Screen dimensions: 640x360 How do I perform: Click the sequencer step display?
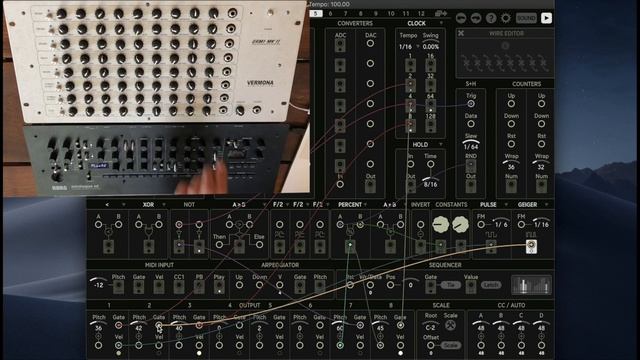[531, 285]
